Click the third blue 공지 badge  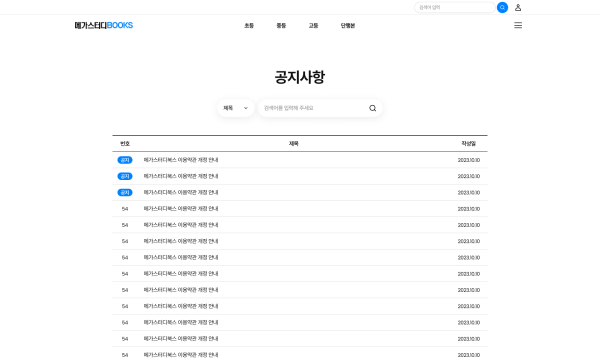point(125,192)
